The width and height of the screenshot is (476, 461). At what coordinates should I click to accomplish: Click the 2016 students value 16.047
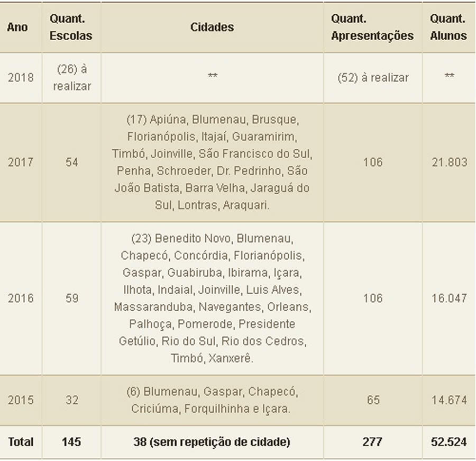coord(448,298)
